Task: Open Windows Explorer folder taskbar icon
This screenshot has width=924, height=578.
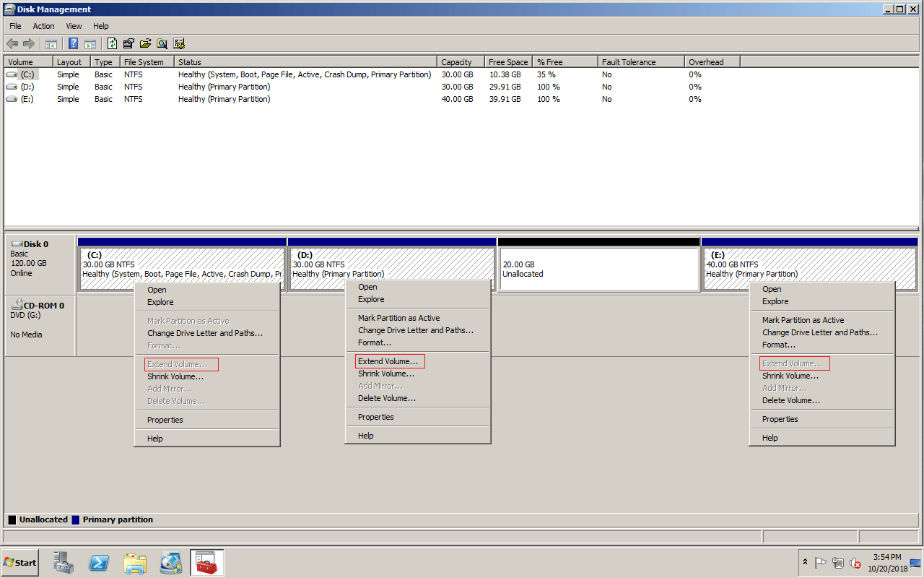Action: click(135, 563)
